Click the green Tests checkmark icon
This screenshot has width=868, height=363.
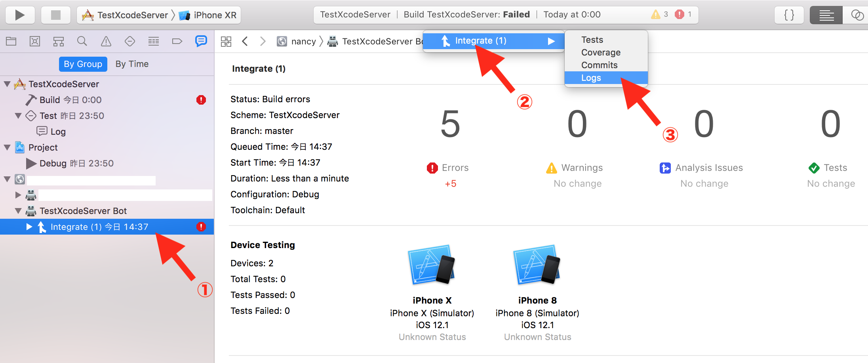814,168
